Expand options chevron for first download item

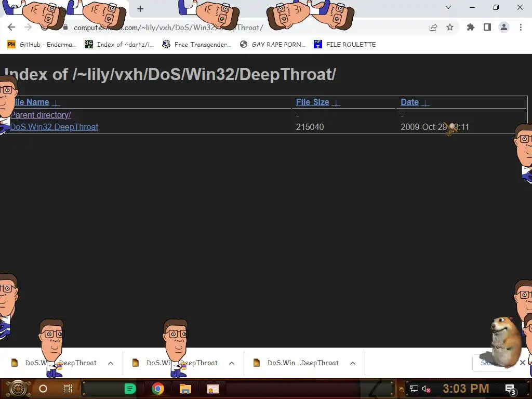coord(110,363)
